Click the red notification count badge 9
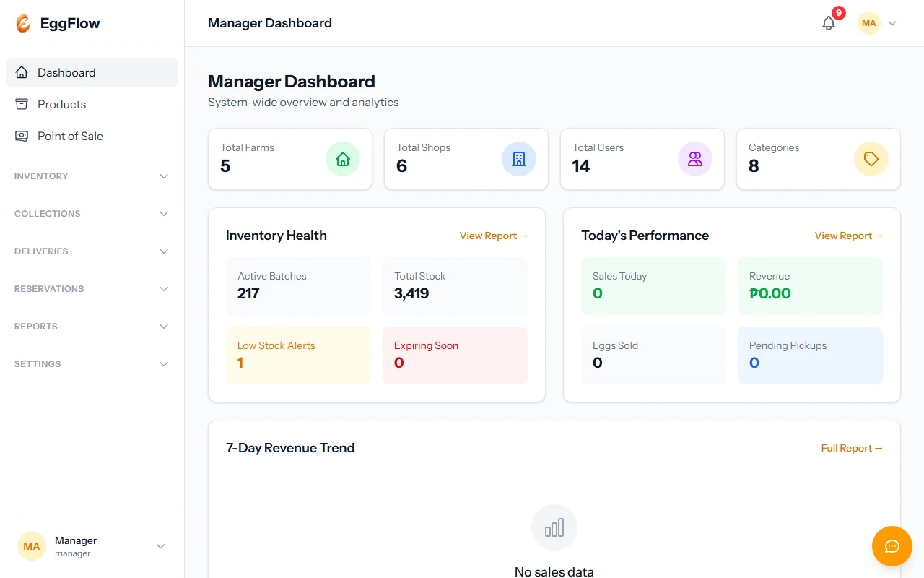Viewport: 924px width, 578px height. click(x=838, y=13)
